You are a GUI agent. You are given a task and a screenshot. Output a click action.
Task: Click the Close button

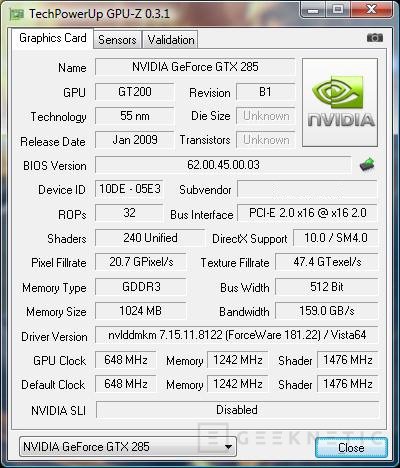351,447
